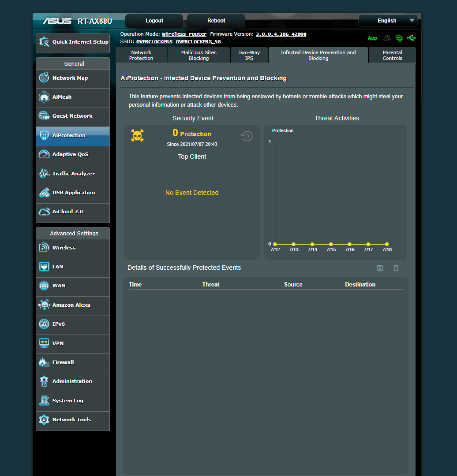Image resolution: width=457 pixels, height=476 pixels.
Task: Click the LAN ethernet port icon
Action: pyautogui.click(x=44, y=267)
